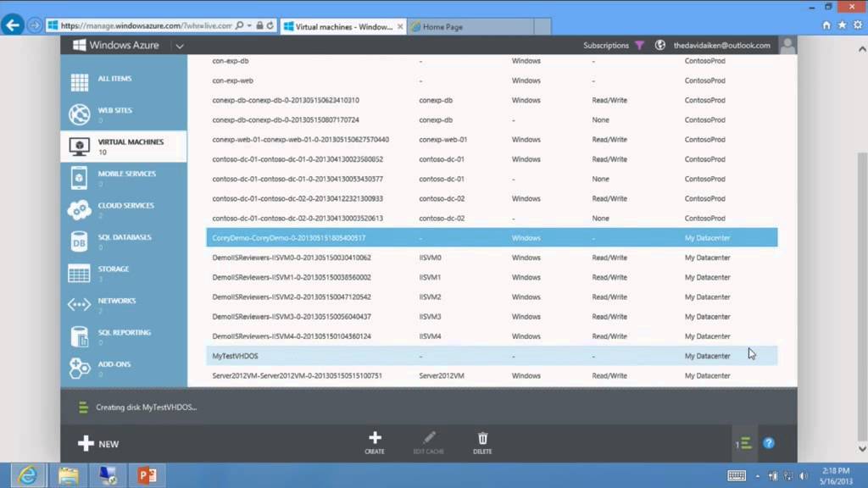This screenshot has height=488, width=868.
Task: Open the Web Sites sidebar icon
Action: (79, 114)
